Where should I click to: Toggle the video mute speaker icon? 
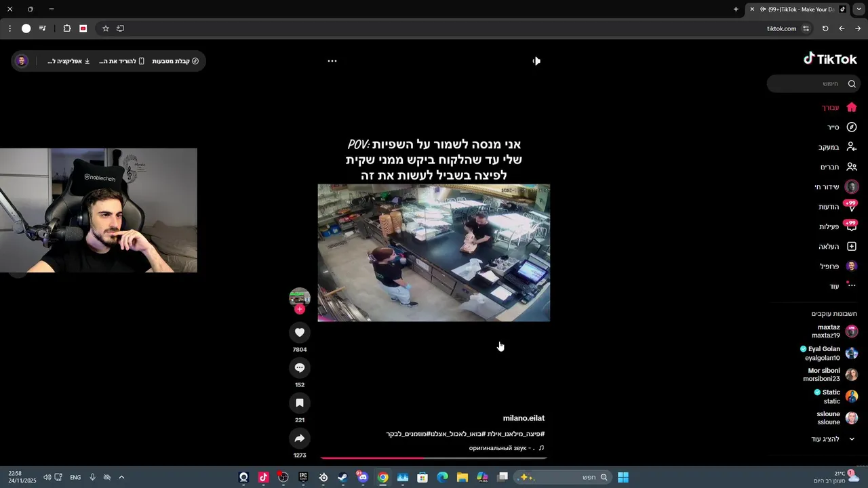536,61
